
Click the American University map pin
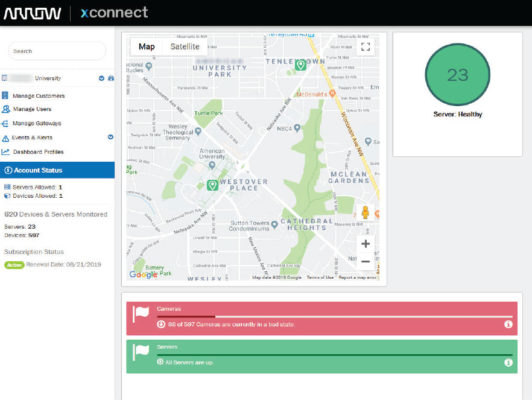click(212, 165)
